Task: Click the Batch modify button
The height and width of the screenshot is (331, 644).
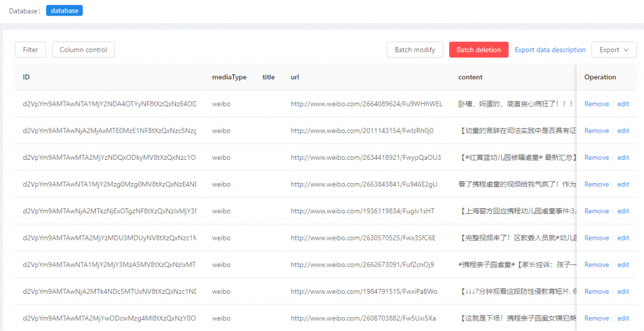Action: (414, 50)
